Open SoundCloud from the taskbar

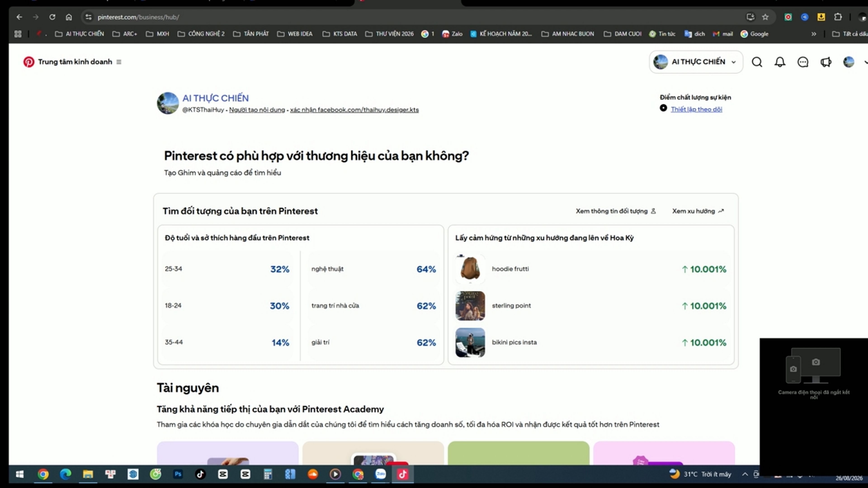[313, 474]
